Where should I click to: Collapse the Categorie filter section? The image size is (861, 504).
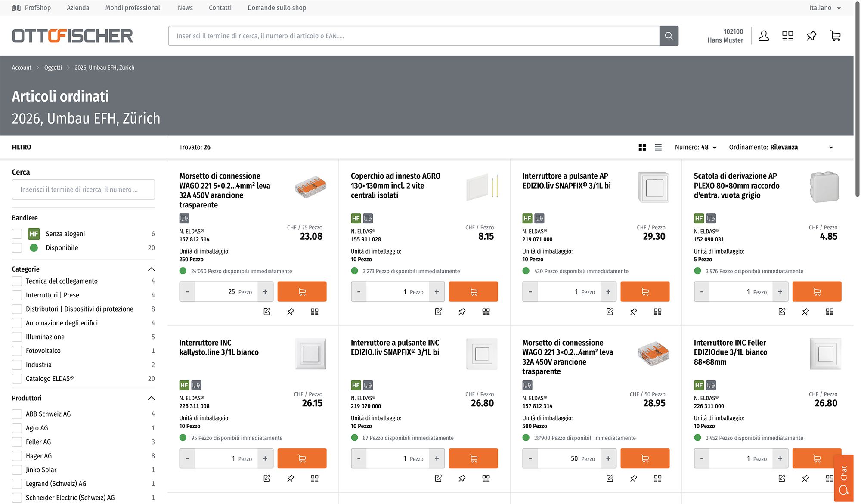pos(151,269)
